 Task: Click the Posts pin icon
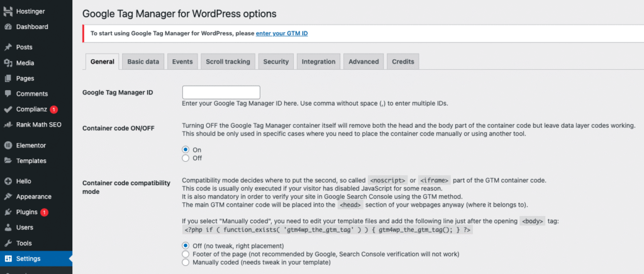point(8,47)
